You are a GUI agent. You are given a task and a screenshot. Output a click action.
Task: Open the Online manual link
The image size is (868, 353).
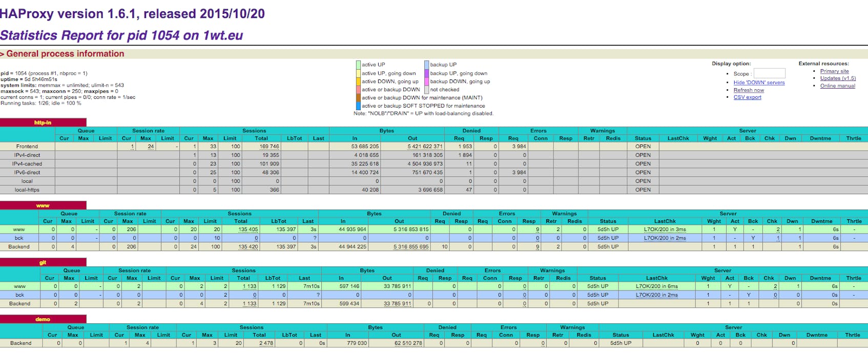tap(837, 86)
